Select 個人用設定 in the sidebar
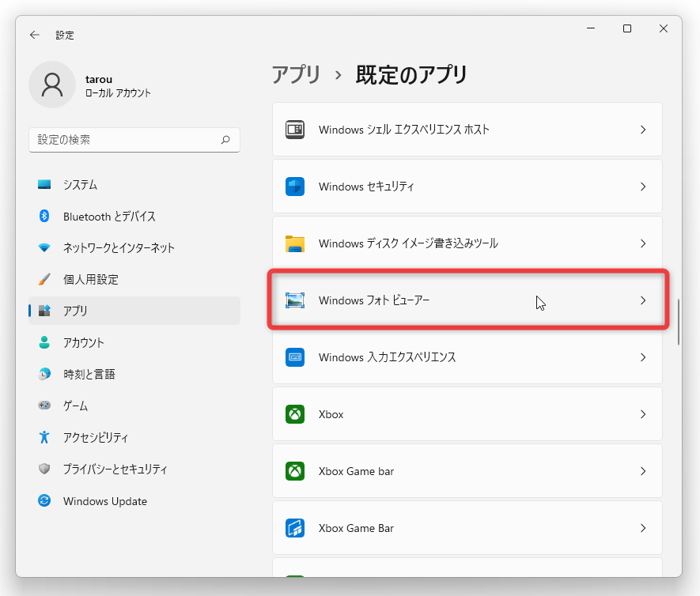The image size is (700, 596). tap(134, 279)
